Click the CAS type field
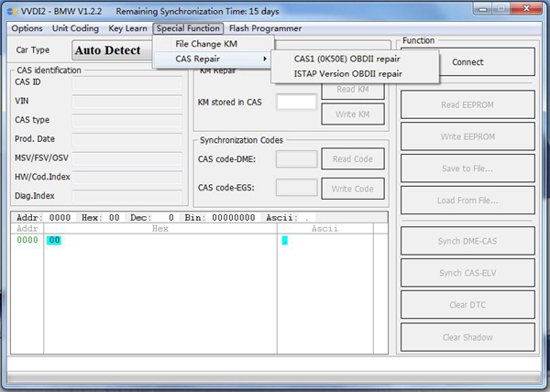This screenshot has height=392, width=550. click(126, 121)
